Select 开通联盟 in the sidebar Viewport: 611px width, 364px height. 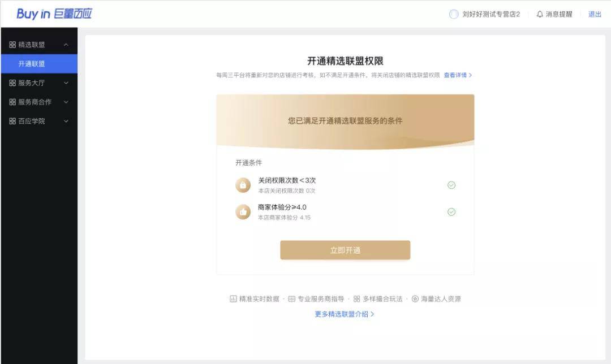32,64
